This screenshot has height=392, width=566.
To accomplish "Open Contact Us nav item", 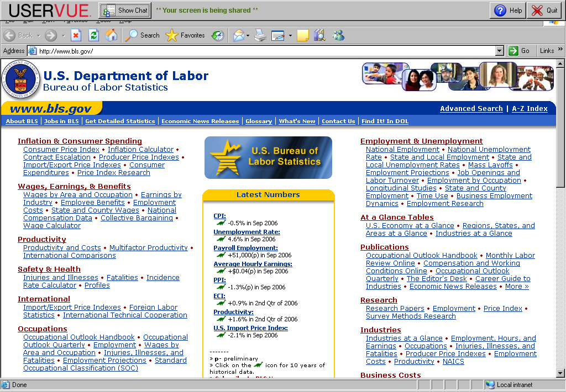I will point(338,121).
